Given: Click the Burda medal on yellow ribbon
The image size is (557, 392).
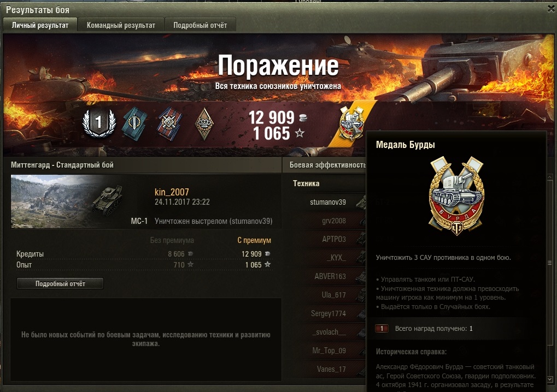Looking at the screenshot, I should click(351, 123).
